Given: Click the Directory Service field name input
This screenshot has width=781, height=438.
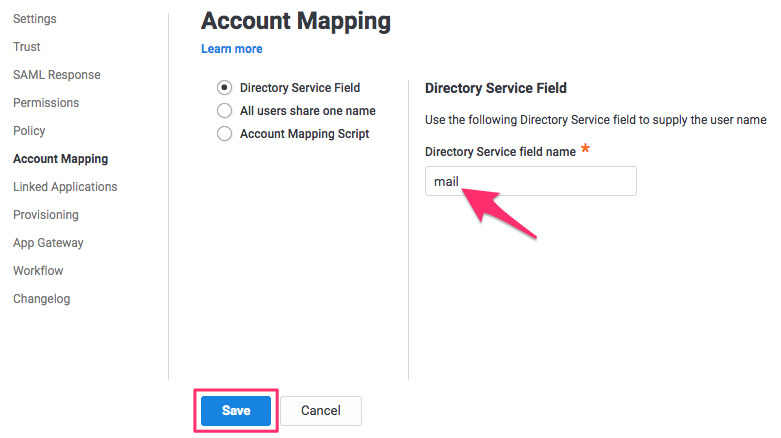Looking at the screenshot, I should (530, 181).
